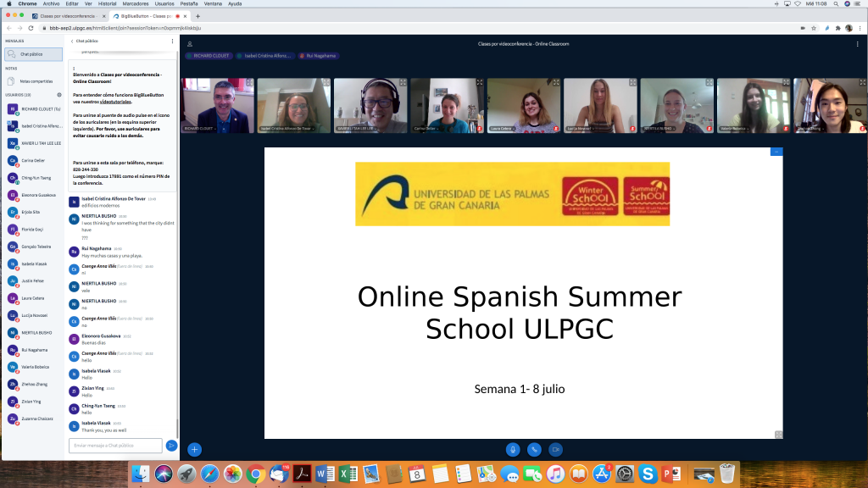
Task: Toggle the webcam sharing button
Action: (556, 449)
